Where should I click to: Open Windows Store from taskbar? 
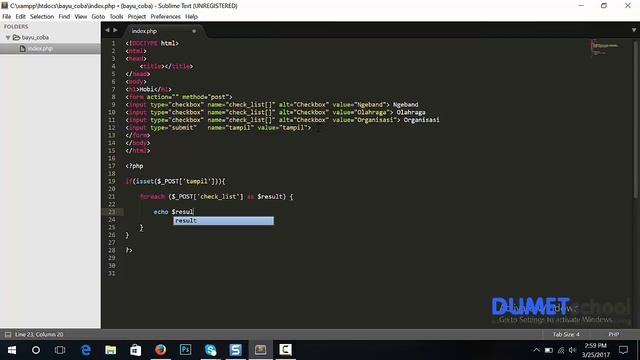pyautogui.click(x=136, y=350)
